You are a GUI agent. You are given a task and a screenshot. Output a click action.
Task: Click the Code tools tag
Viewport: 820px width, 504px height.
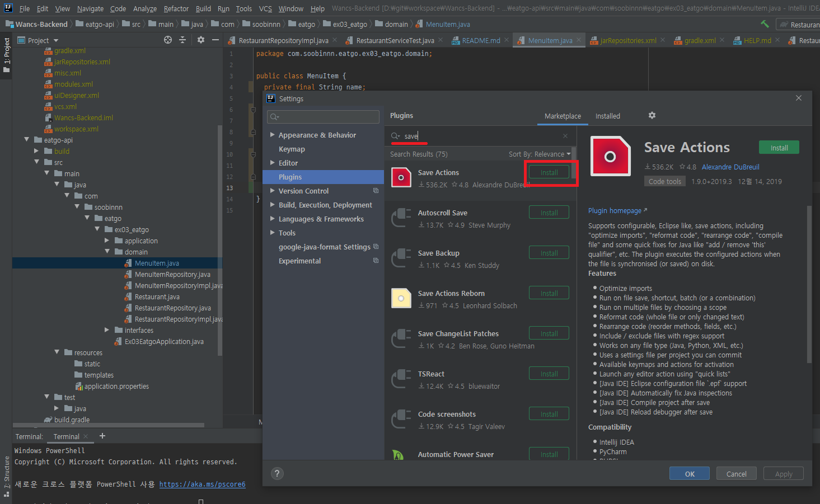pos(664,181)
